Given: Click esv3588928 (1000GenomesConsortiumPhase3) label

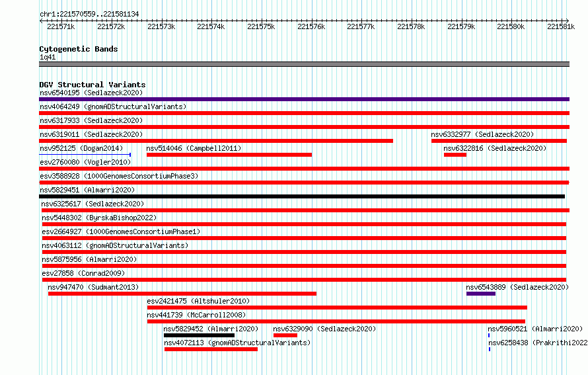Looking at the screenshot, I should point(119,176).
